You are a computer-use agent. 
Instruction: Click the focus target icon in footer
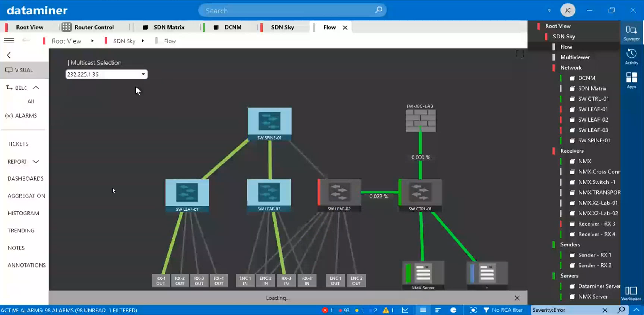(473, 310)
